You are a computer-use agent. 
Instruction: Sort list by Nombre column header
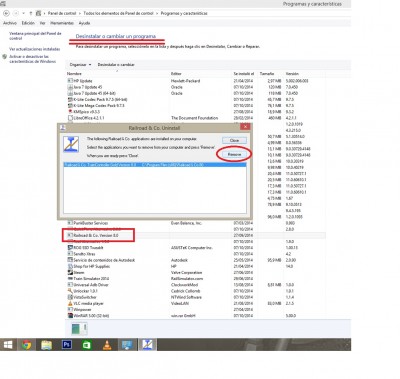click(x=74, y=73)
